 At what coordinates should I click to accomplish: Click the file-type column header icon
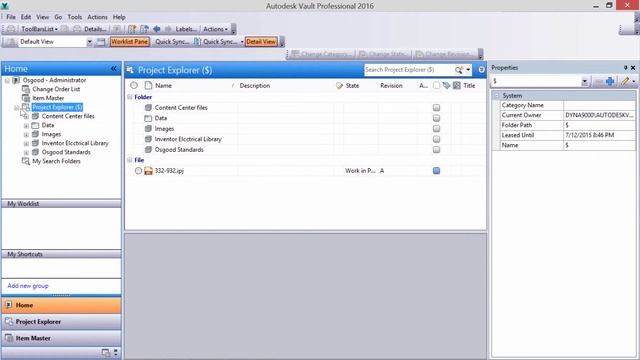click(x=149, y=85)
